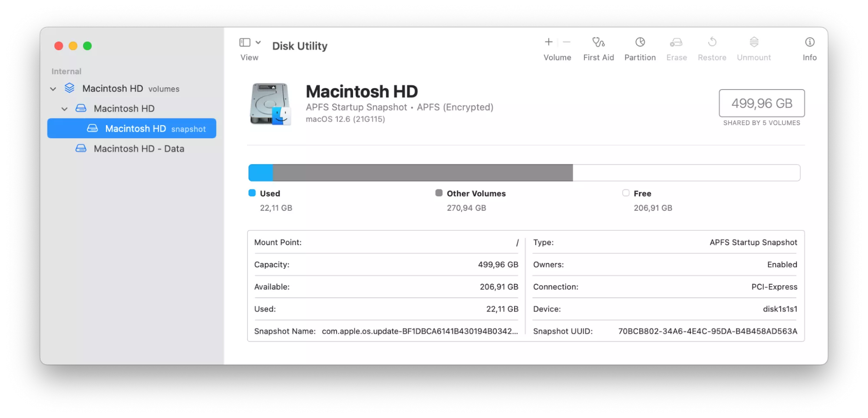Click the disk1s1s1 device value

coord(780,309)
